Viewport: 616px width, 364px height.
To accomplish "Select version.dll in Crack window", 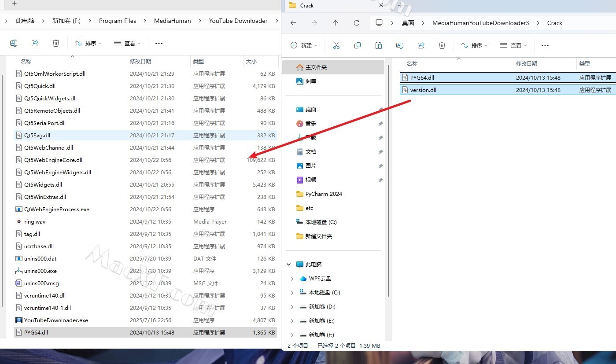I will pos(508,90).
